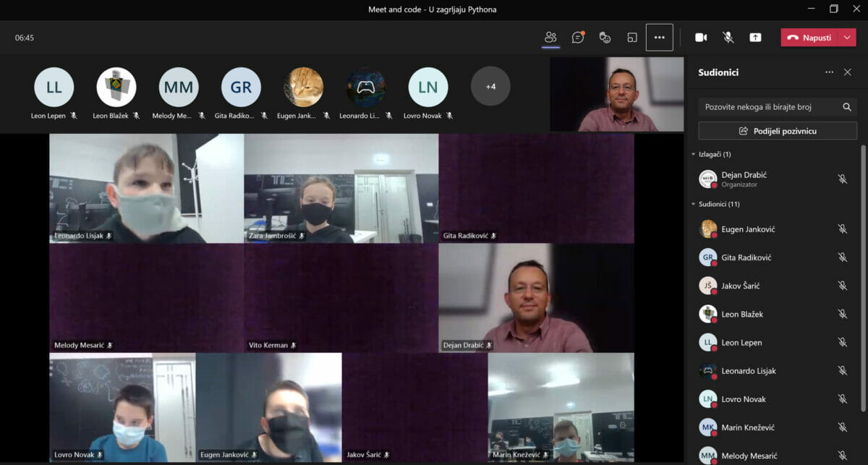The height and width of the screenshot is (465, 868).
Task: Toggle the participants panel icon in toolbar
Action: coord(550,38)
